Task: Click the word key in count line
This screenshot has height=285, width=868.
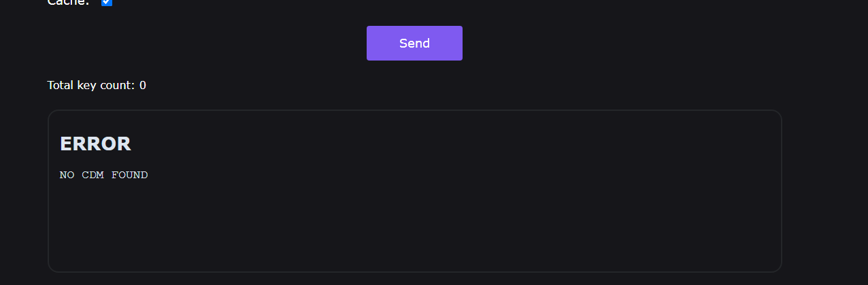Action: point(88,85)
